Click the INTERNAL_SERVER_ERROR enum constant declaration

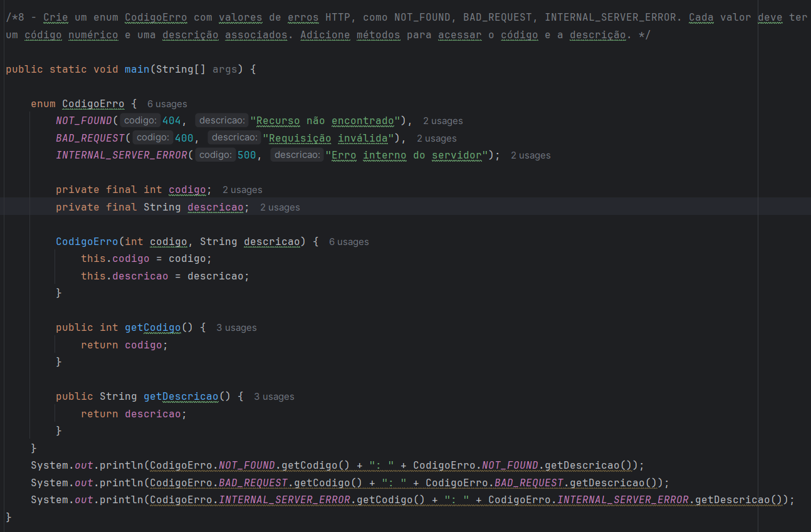122,155
